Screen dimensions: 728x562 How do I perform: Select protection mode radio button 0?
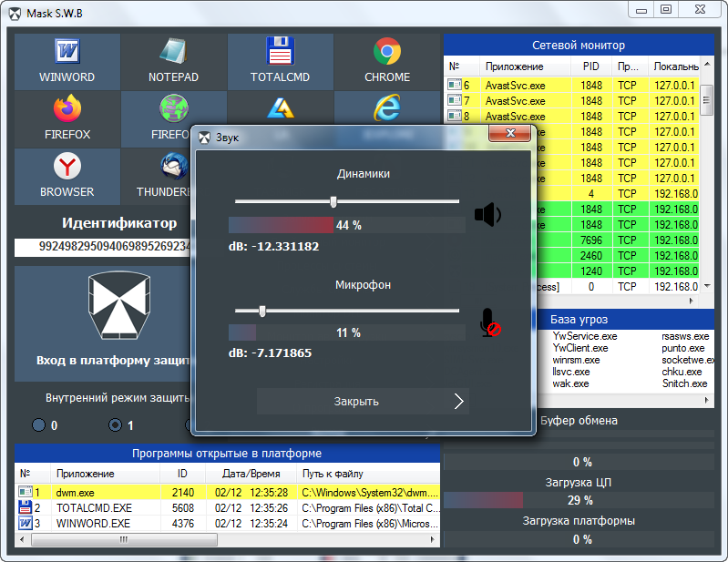[38, 424]
